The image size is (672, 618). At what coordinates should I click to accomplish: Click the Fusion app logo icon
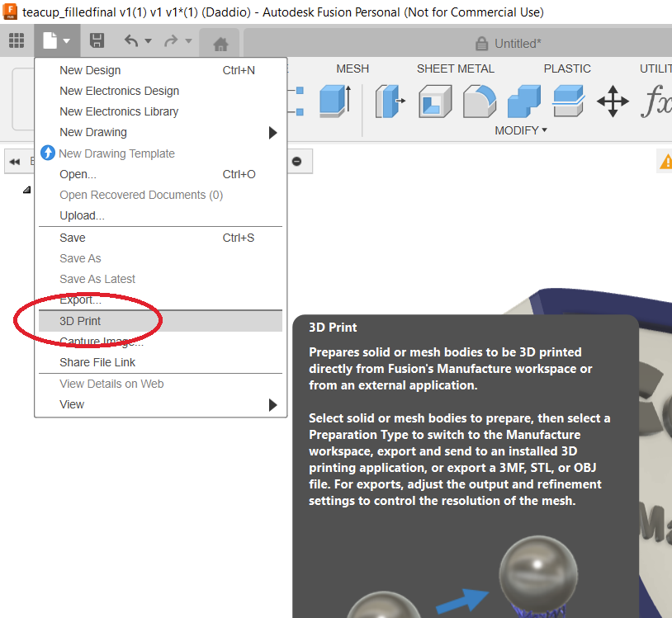pos(10,12)
